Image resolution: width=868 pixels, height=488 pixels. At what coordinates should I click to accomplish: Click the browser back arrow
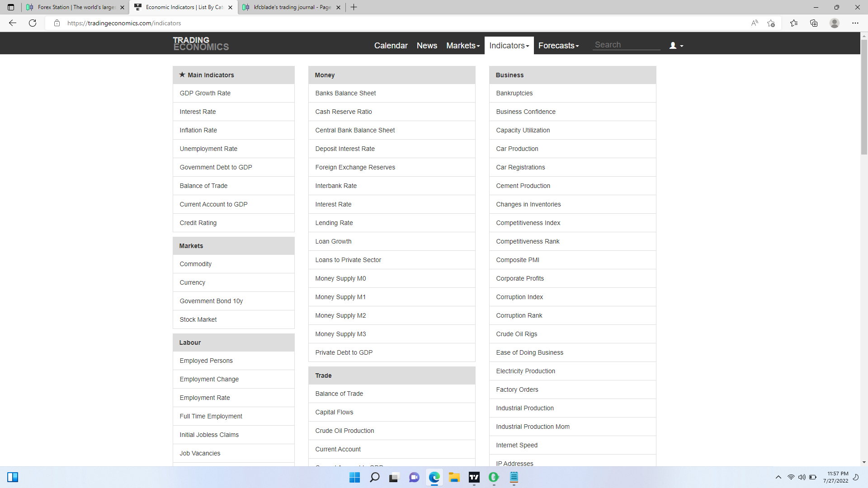[13, 23]
